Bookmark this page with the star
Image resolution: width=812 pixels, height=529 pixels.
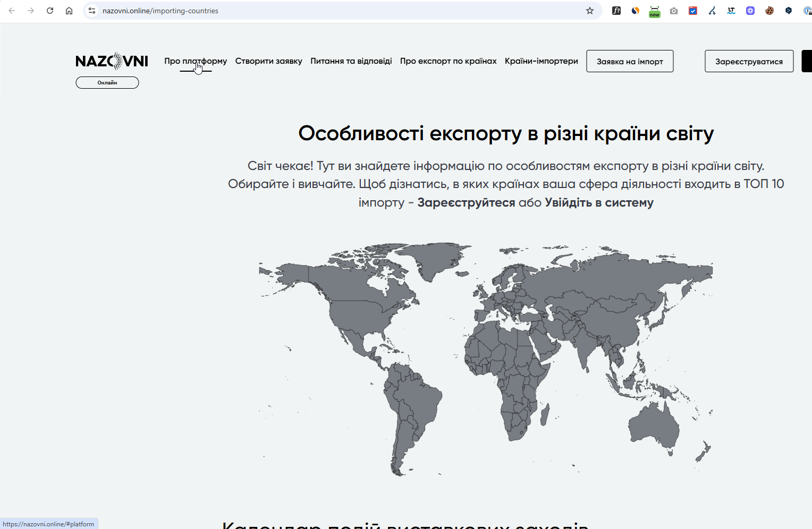pos(590,11)
